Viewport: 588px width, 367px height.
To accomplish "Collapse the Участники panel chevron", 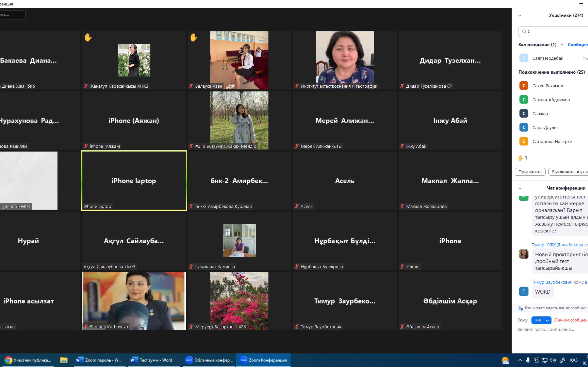I will tap(520, 16).
